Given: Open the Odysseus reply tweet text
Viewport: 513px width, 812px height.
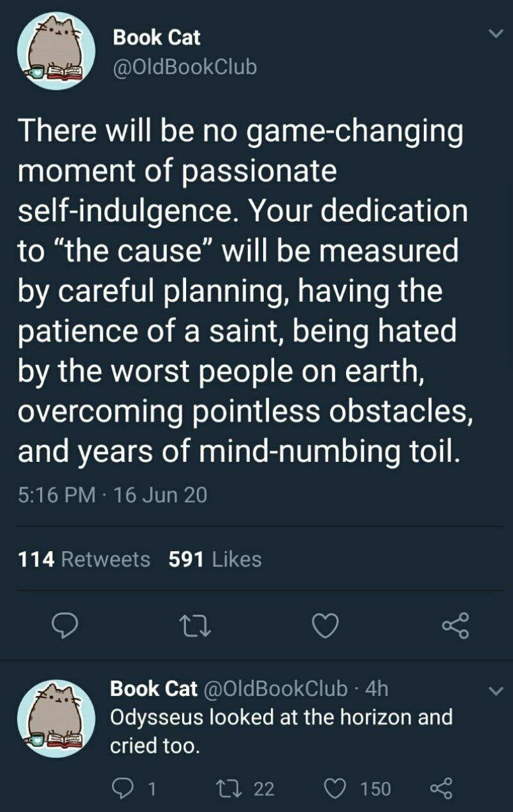Looking at the screenshot, I should pyautogui.click(x=281, y=731).
